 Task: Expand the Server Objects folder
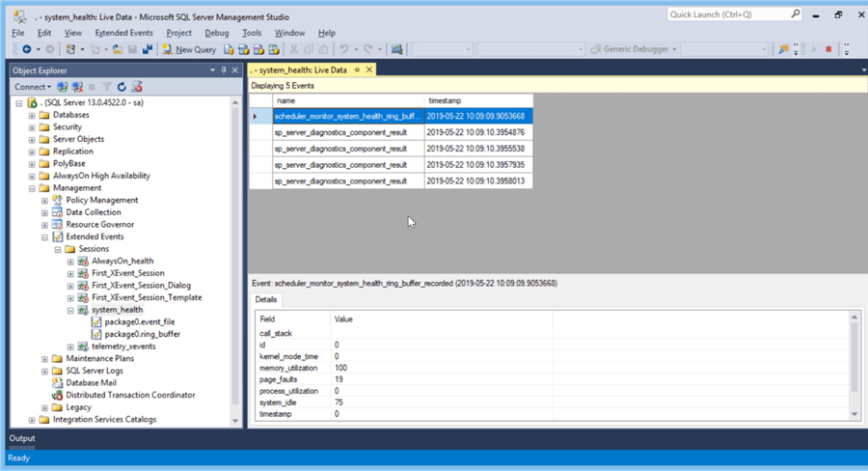pyautogui.click(x=32, y=140)
